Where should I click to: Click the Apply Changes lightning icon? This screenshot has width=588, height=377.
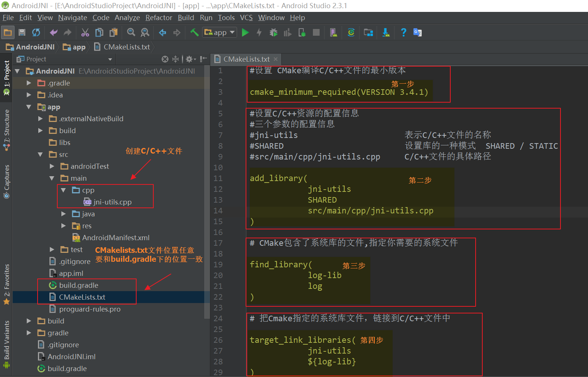pos(259,33)
